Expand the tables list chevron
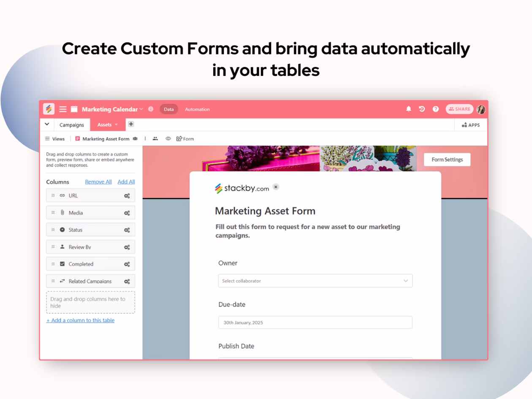 pos(47,124)
